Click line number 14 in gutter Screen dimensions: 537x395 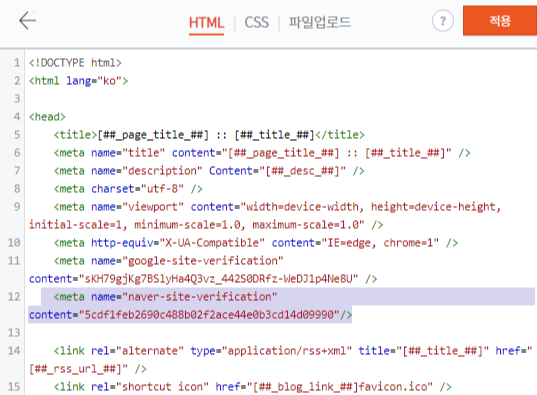pyautogui.click(x=14, y=351)
